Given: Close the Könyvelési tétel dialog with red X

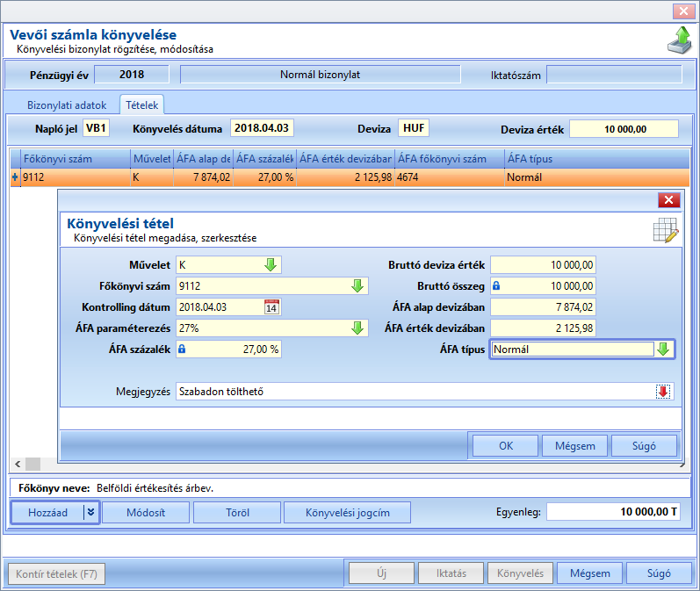Looking at the screenshot, I should (668, 200).
